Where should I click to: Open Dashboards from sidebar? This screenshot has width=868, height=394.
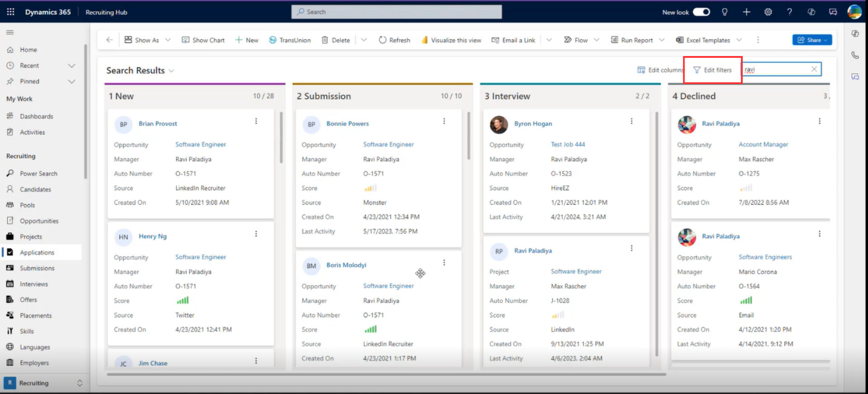36,116
